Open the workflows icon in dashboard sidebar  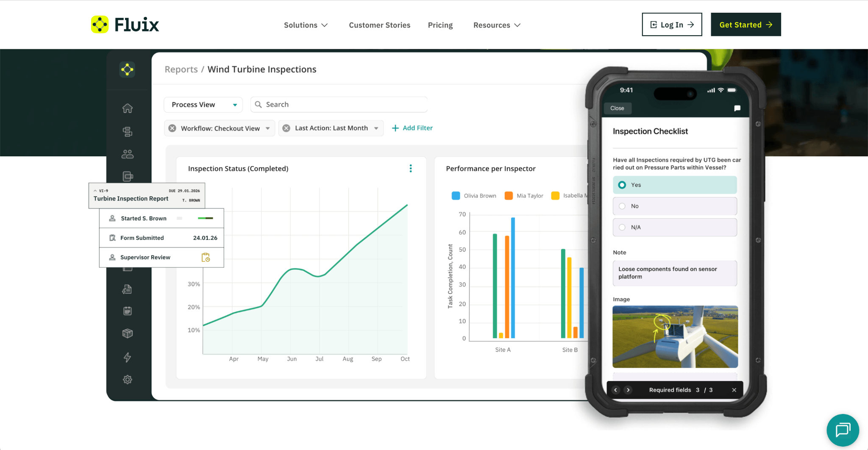pyautogui.click(x=128, y=131)
